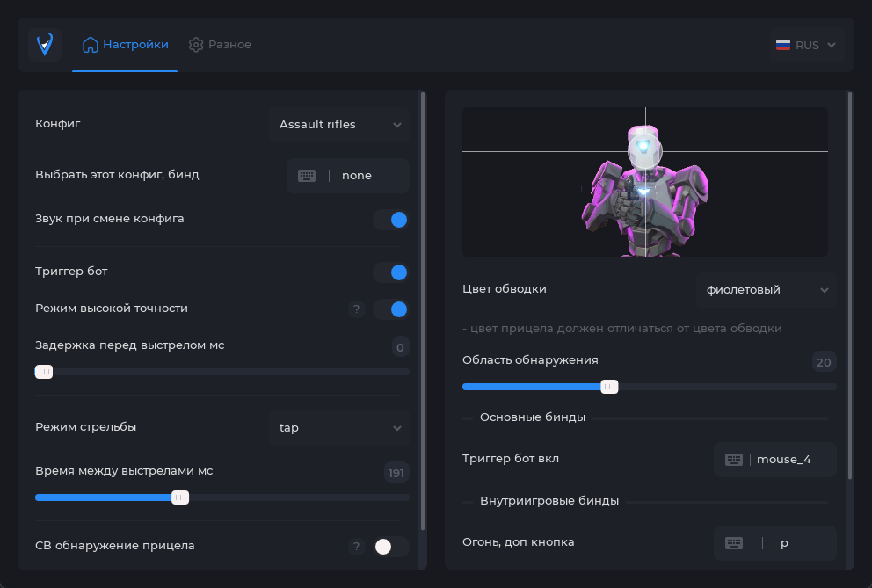This screenshot has width=872, height=588.
Task: Click the home icon beside Настройки
Action: [90, 45]
